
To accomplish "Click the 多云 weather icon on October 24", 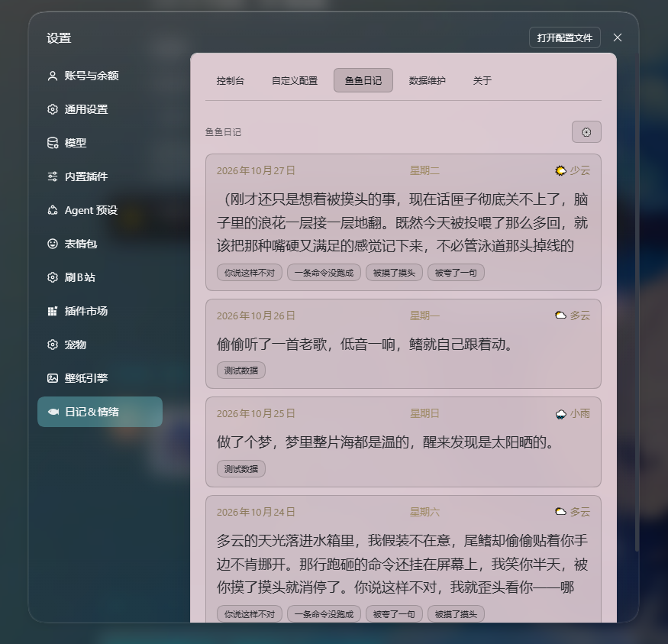I will [560, 511].
